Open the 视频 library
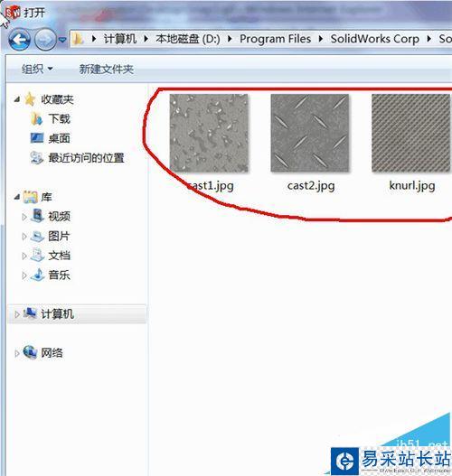Image resolution: width=452 pixels, height=476 pixels. [x=60, y=216]
